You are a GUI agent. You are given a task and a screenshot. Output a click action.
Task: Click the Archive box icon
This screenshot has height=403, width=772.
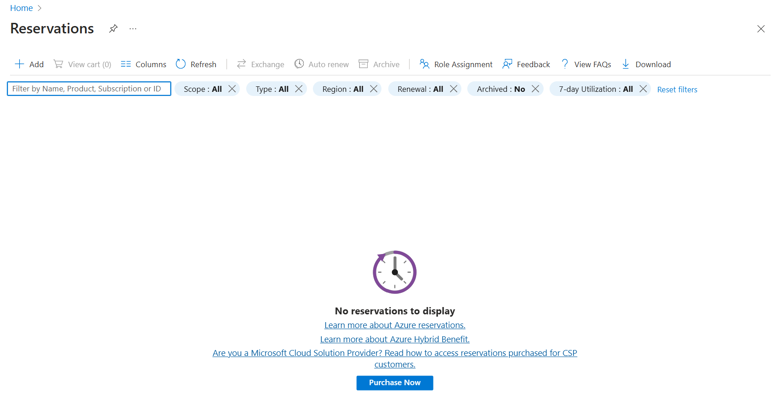click(363, 64)
